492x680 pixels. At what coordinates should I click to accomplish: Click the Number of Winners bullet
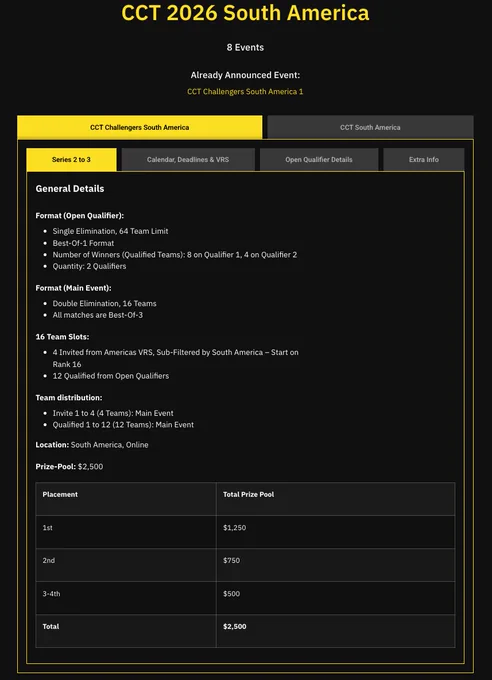[x=175, y=255]
